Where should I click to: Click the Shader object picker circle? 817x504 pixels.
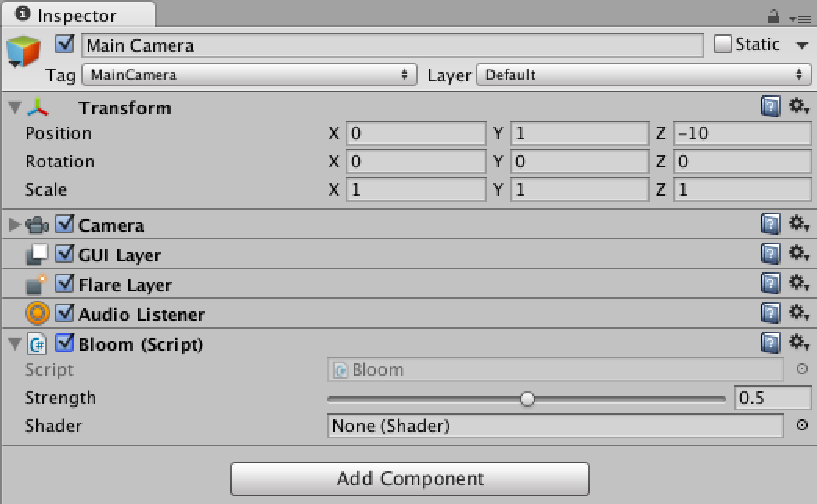[801, 426]
